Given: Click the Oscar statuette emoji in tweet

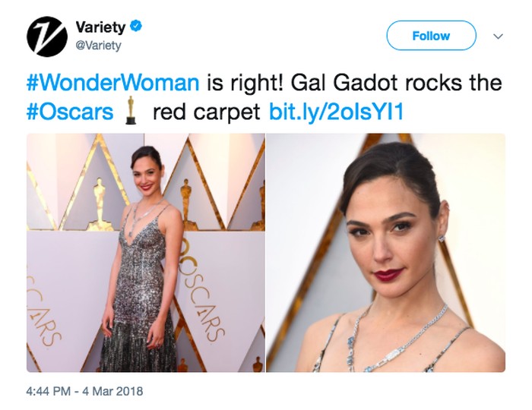Looking at the screenshot, I should [131, 112].
